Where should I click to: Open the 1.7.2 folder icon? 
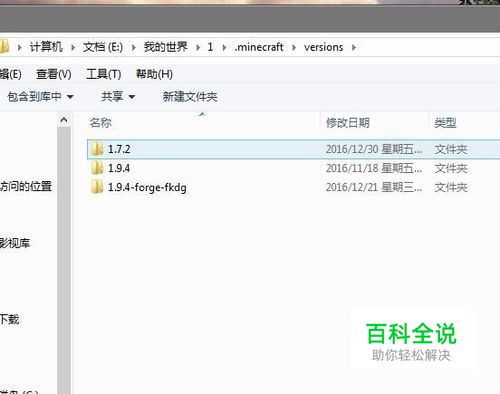click(x=97, y=149)
